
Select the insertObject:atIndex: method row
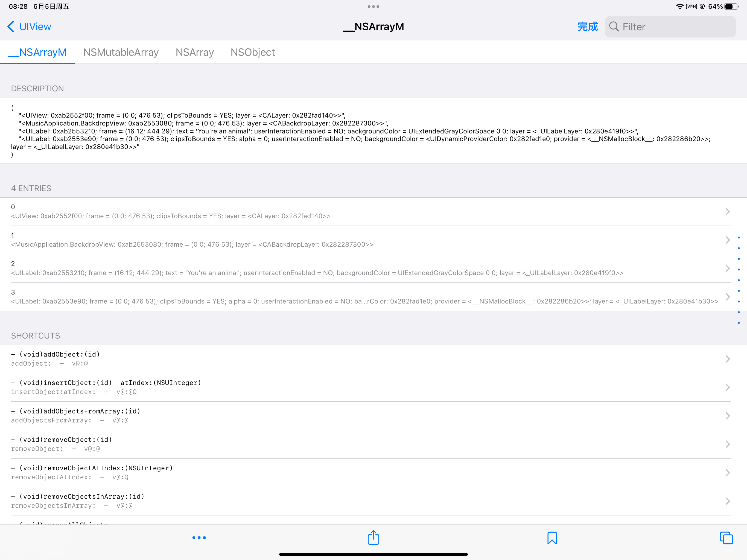[373, 387]
